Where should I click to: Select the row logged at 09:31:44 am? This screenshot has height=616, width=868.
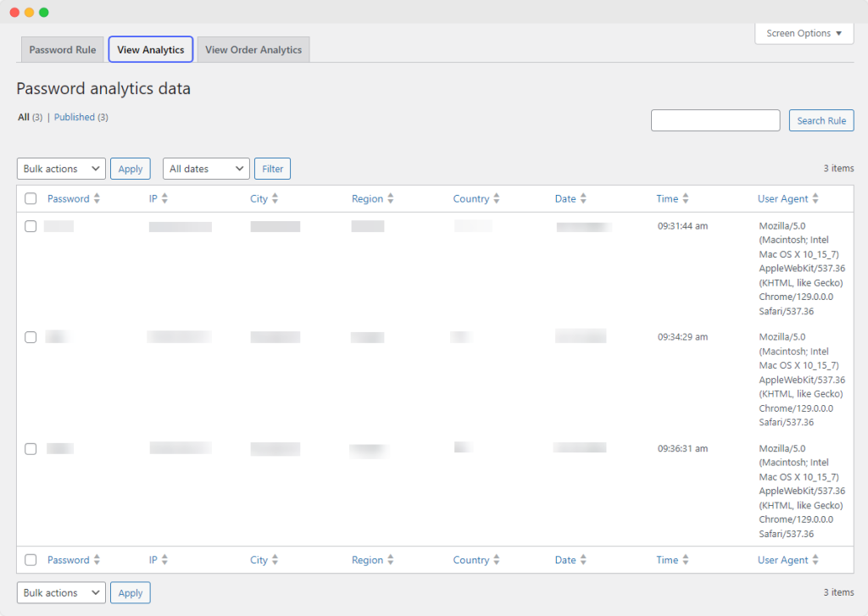pos(31,226)
